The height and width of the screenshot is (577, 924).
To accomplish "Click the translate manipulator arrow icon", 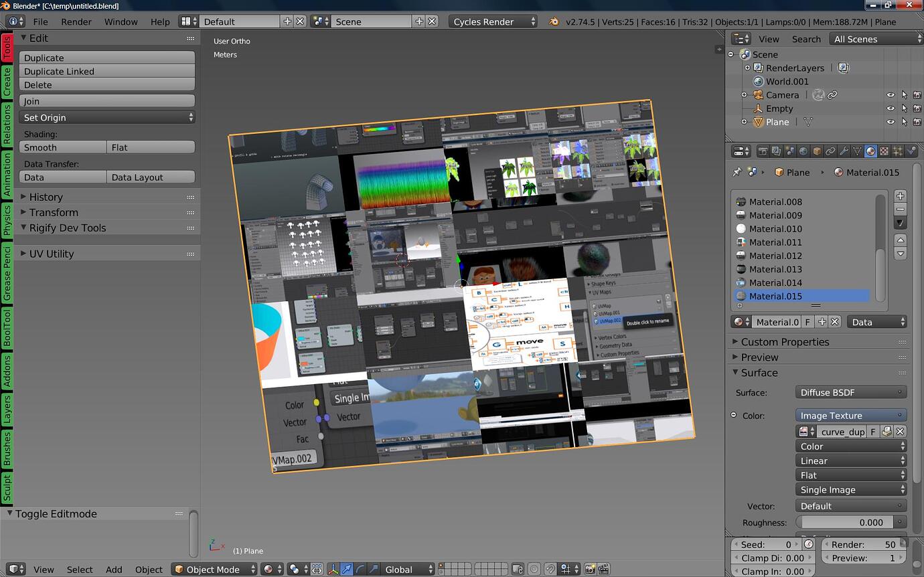I will [346, 569].
